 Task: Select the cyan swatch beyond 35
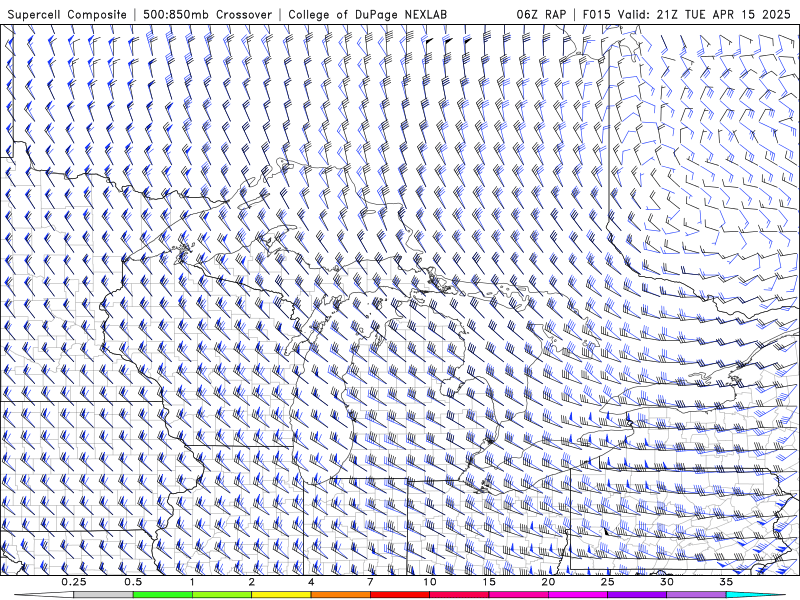point(755,595)
